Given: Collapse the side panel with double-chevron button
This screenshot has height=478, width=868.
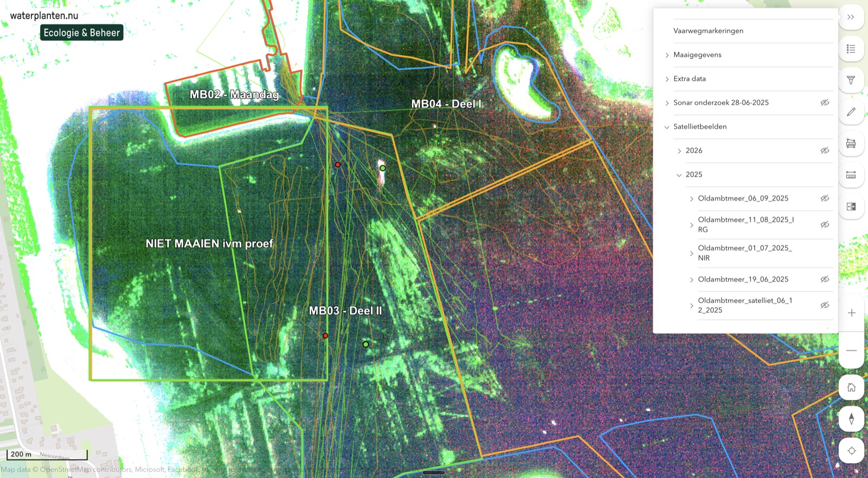Looking at the screenshot, I should [851, 17].
